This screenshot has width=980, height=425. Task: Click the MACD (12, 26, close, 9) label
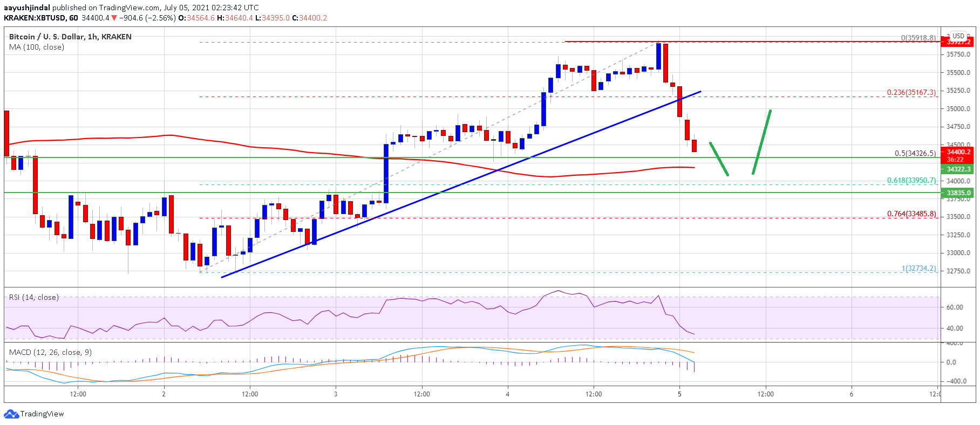[x=50, y=352]
